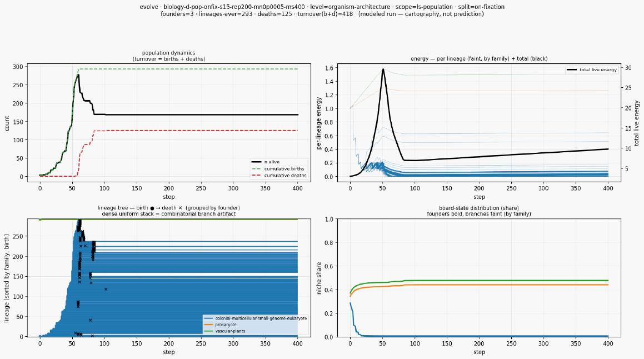
Task: Click the green dashed sample beside 'cumulative births'
Action: point(256,168)
